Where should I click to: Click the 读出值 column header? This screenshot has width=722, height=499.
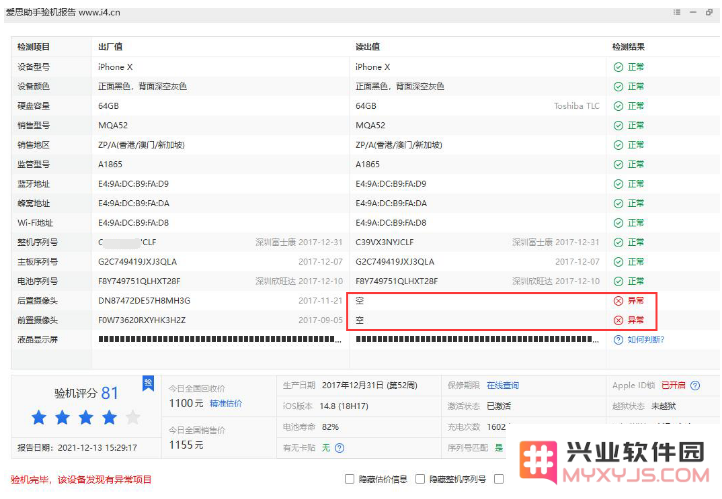367,47
